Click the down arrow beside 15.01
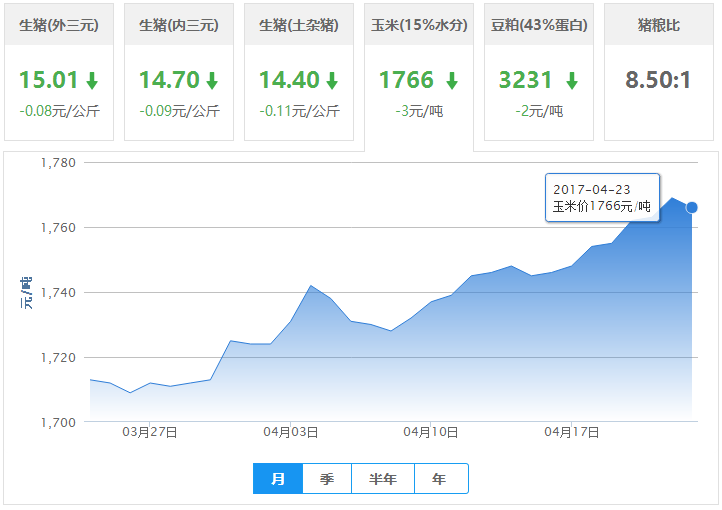The image size is (722, 510). click(x=92, y=81)
